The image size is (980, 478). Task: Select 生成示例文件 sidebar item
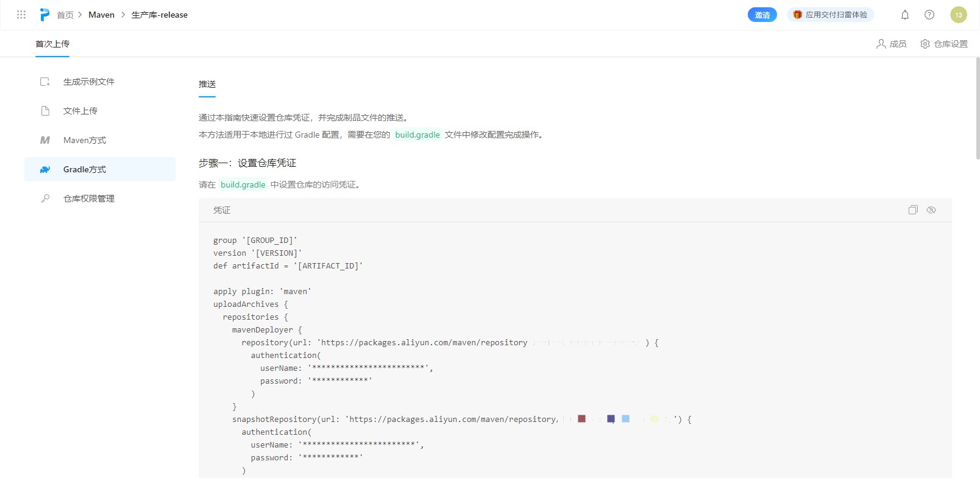point(100,82)
